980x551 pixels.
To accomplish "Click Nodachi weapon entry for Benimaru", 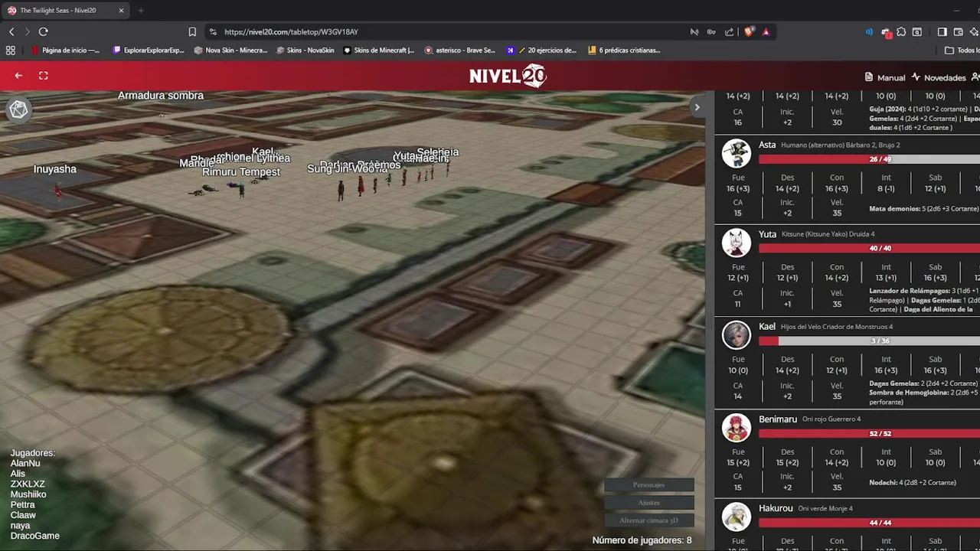I will tap(913, 483).
